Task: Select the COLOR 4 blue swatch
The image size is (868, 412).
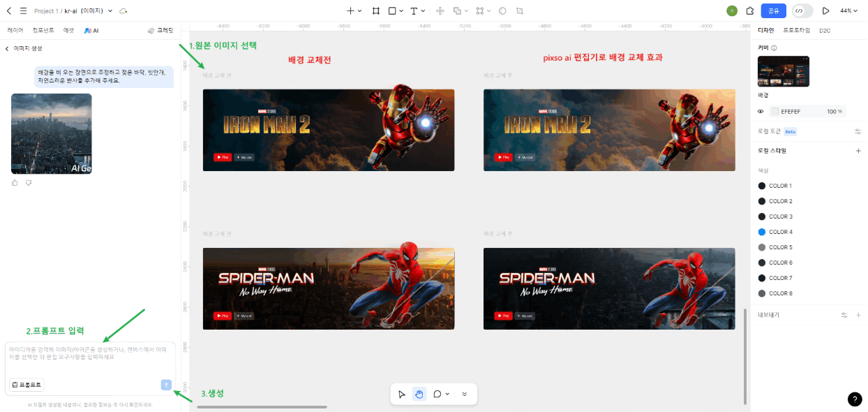Action: coord(762,232)
